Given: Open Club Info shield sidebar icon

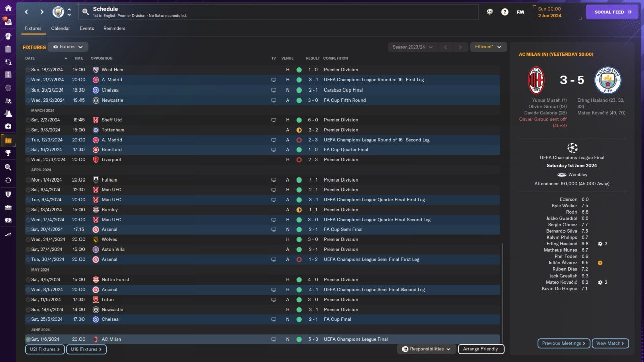Looking at the screenshot, I should click(x=8, y=194).
